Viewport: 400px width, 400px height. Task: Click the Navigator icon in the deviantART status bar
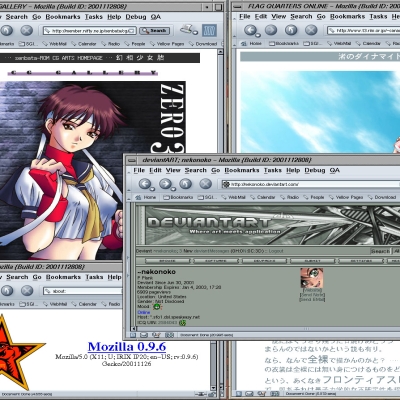[133, 335]
